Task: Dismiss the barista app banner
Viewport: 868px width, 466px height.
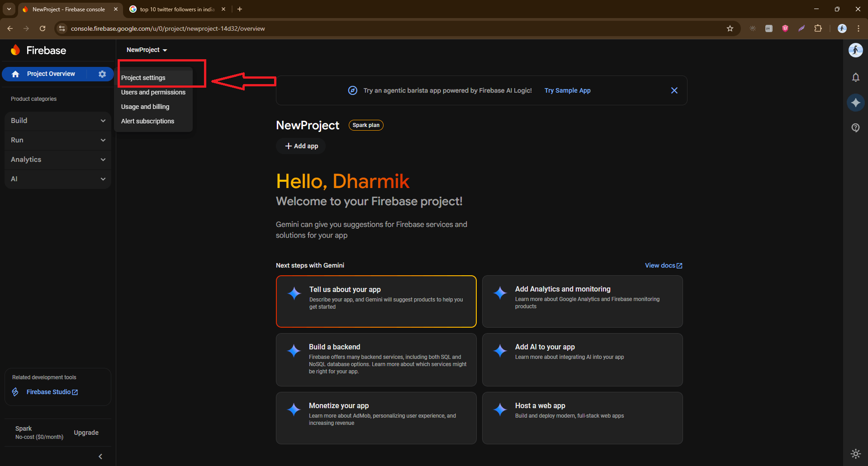Action: tap(674, 90)
